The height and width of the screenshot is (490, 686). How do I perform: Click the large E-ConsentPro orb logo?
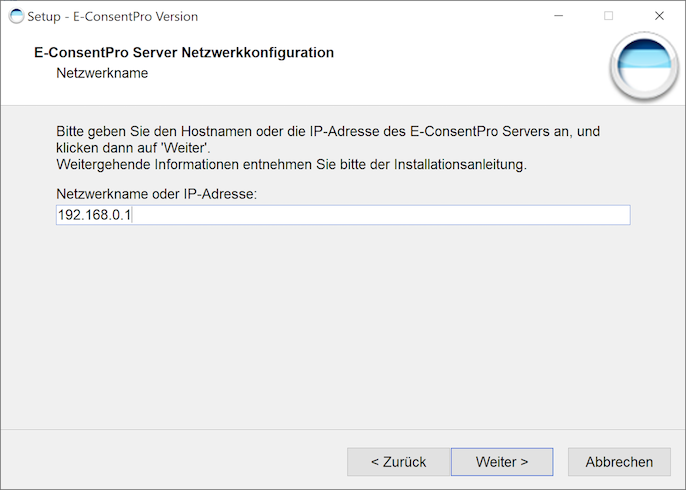pos(644,66)
